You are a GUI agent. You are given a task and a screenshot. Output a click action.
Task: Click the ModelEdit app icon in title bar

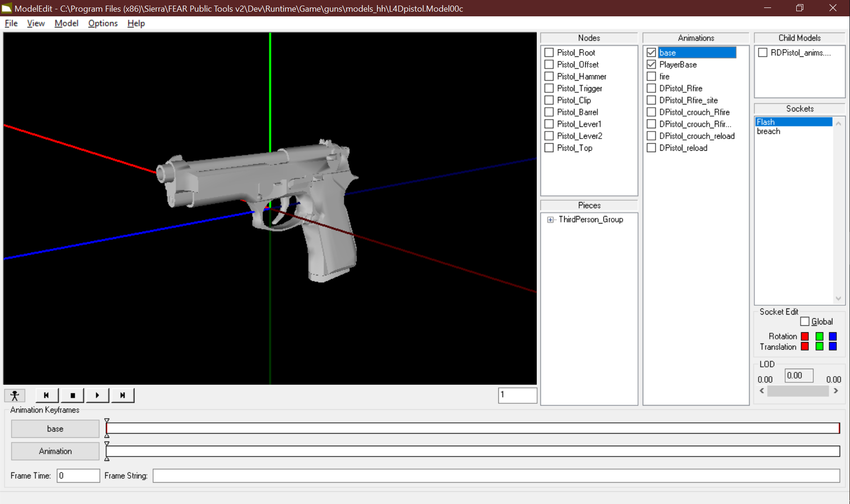tap(7, 8)
